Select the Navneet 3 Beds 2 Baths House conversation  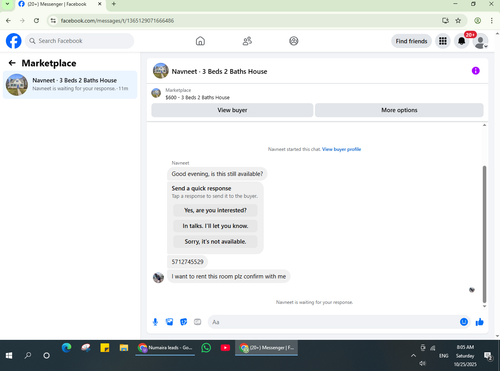pos(70,85)
